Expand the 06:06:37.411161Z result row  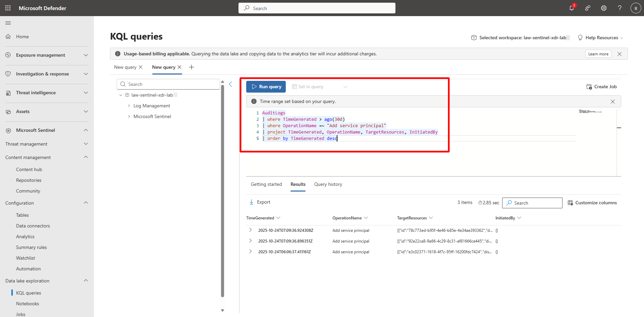point(251,252)
